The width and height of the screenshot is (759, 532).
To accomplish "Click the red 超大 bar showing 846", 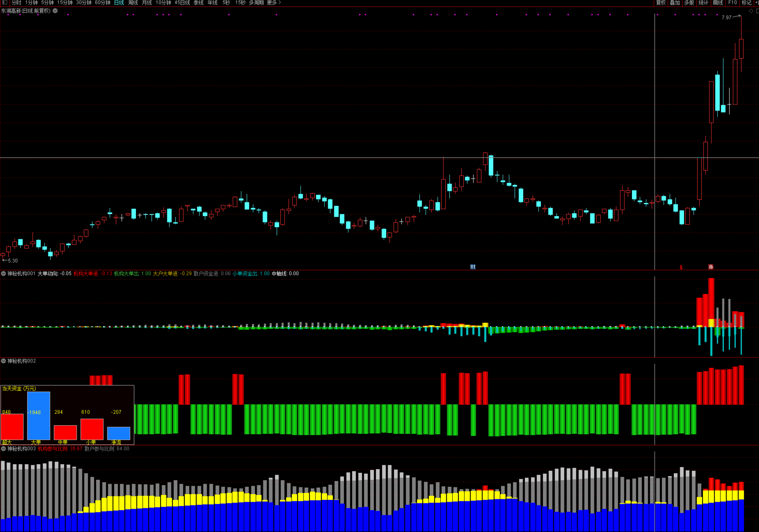I will point(12,427).
